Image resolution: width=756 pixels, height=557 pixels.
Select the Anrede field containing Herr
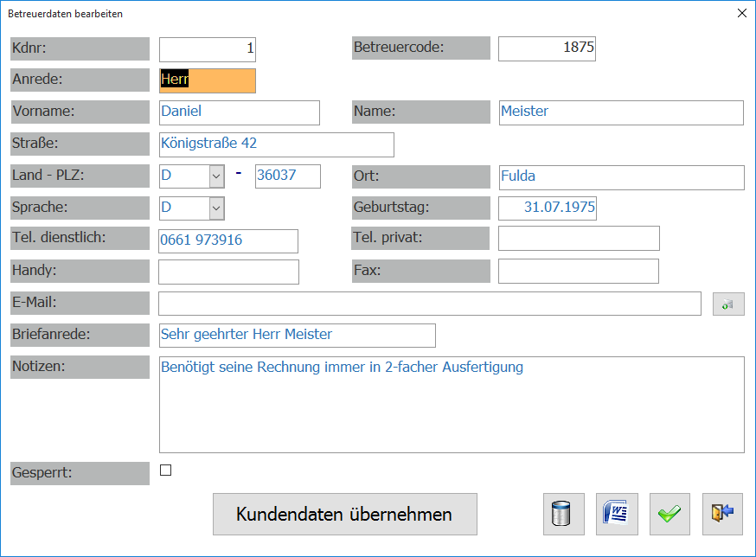[208, 80]
